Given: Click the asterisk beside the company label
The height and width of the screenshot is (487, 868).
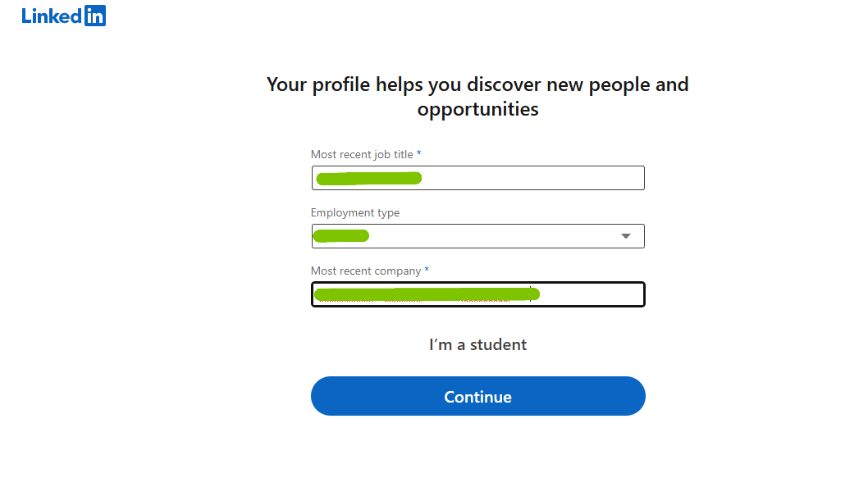Looking at the screenshot, I should coord(427,270).
